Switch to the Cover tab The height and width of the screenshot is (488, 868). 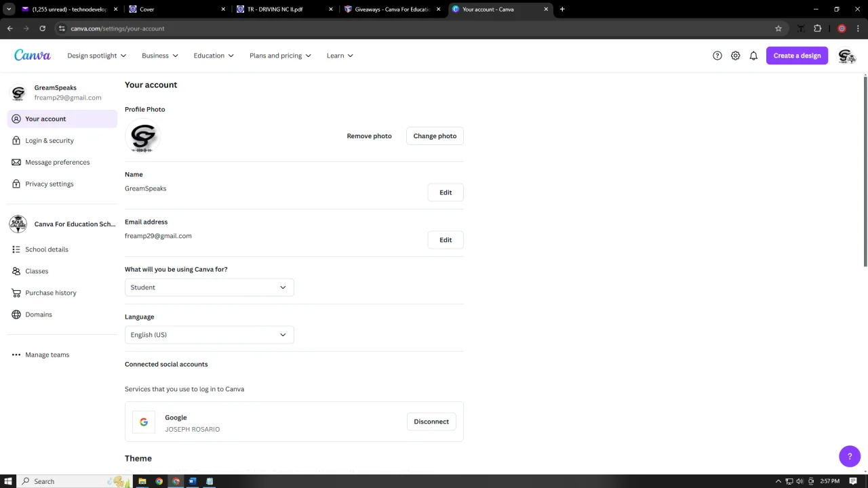tap(176, 9)
